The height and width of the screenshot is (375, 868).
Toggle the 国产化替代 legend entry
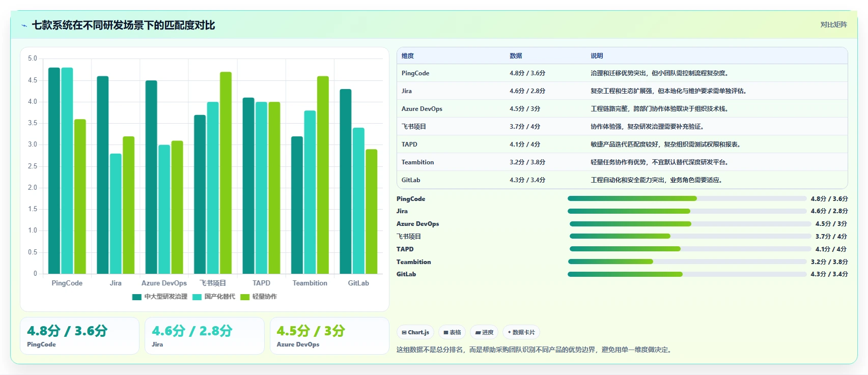(214, 297)
